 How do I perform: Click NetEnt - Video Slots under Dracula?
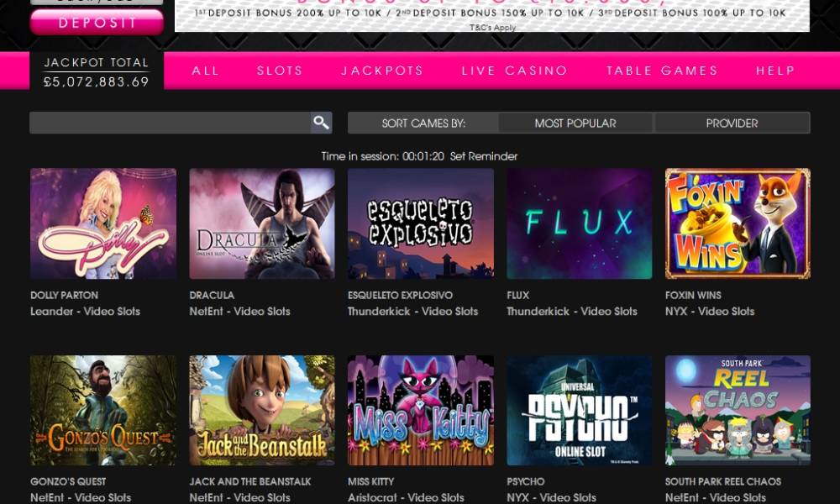(x=239, y=311)
